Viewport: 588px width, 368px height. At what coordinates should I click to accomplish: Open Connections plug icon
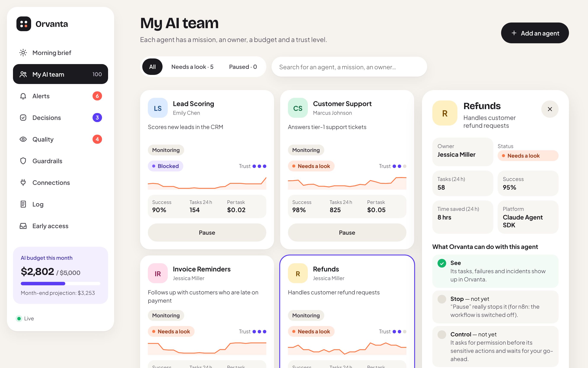click(23, 182)
